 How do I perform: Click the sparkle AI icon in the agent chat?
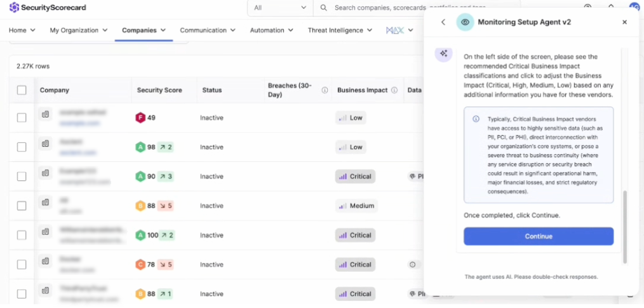(x=443, y=53)
